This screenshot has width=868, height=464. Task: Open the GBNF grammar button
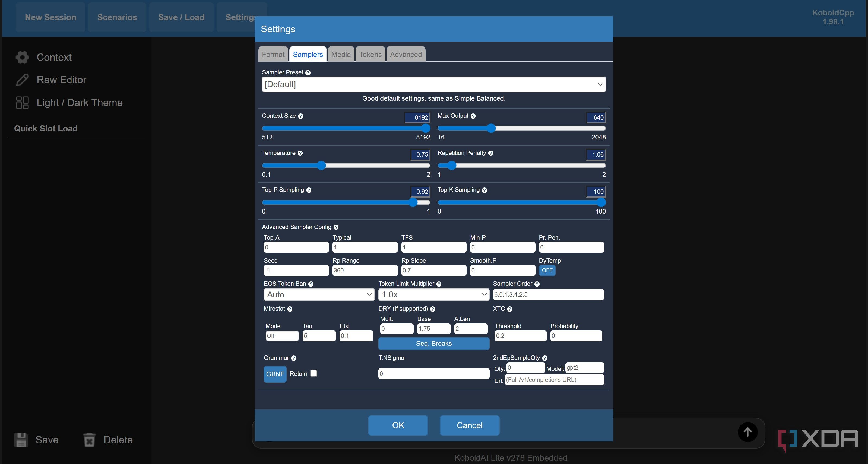275,374
